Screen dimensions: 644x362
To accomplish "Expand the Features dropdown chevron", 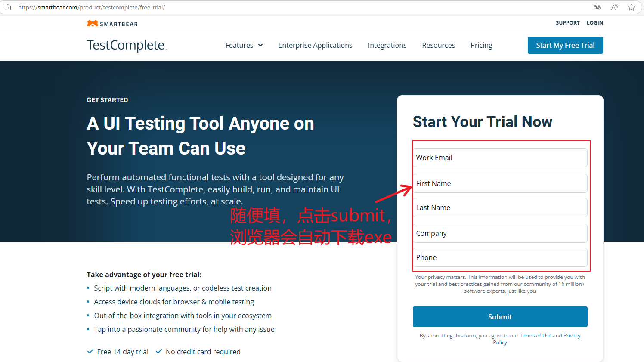I will 260,45.
